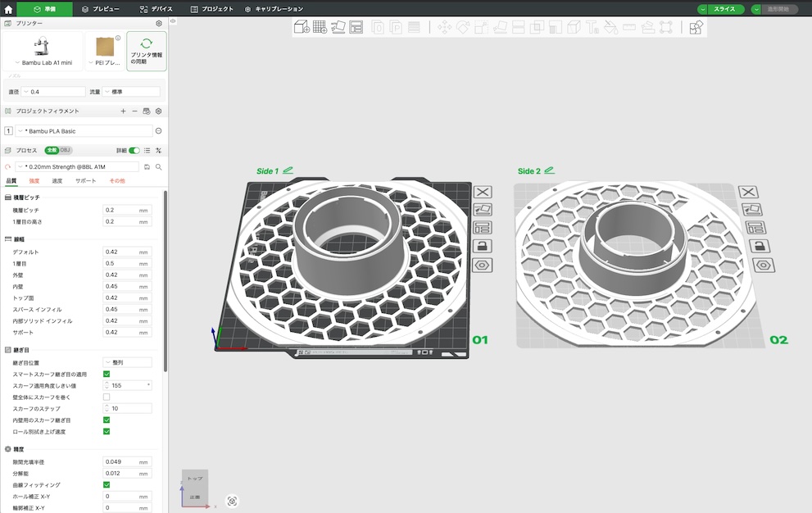812x513 pixels.
Task: Remove all objects from plate 02
Action: (747, 192)
